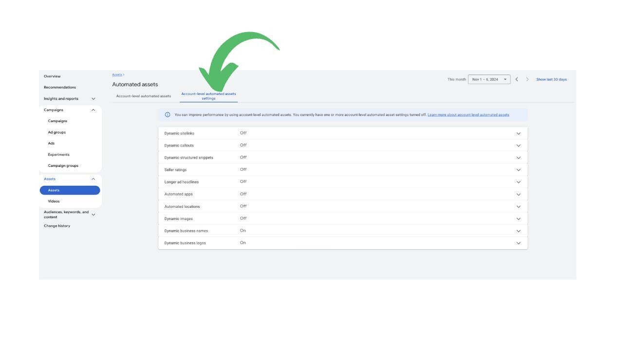634x364 pixels.
Task: Open the Campaigns sub-item in sidebar
Action: point(57,121)
